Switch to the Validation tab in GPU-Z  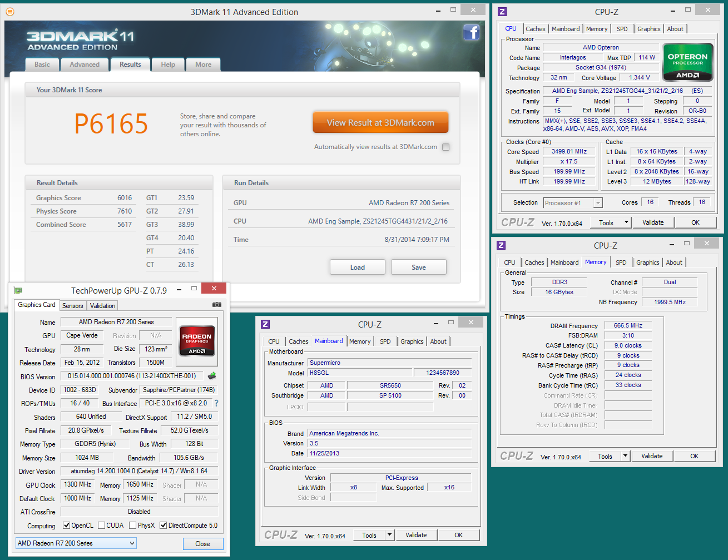click(x=103, y=306)
